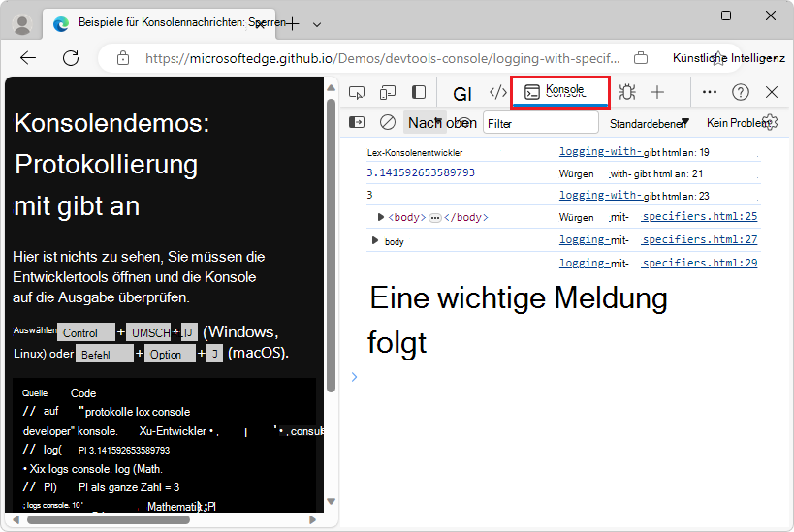Screen dimensions: 794x532
Task: Click the console prompt chevron
Action: [355, 377]
